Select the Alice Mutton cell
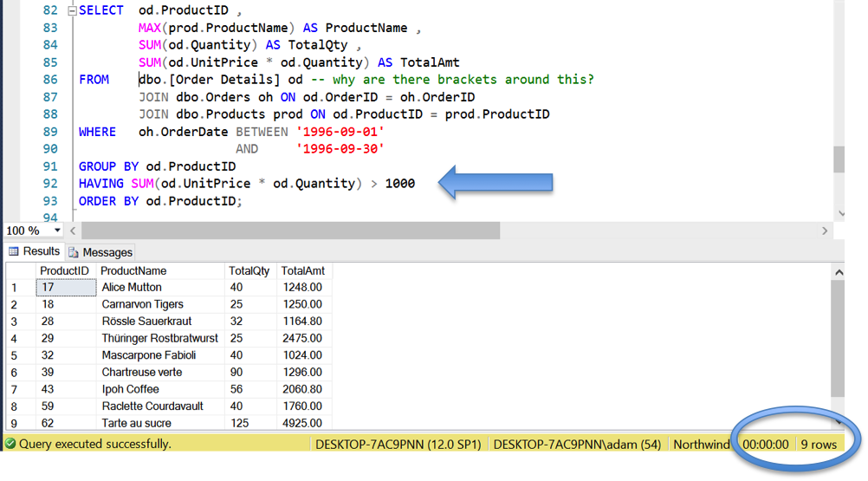 [160, 287]
